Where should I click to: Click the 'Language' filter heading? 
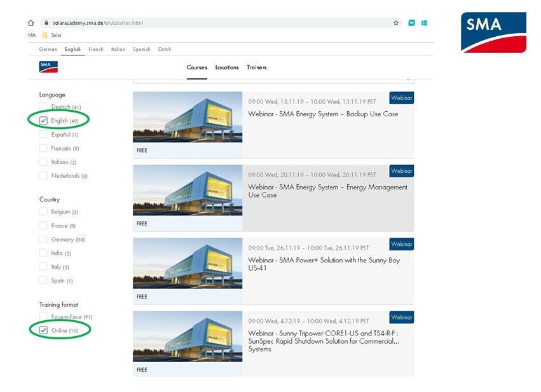[52, 95]
